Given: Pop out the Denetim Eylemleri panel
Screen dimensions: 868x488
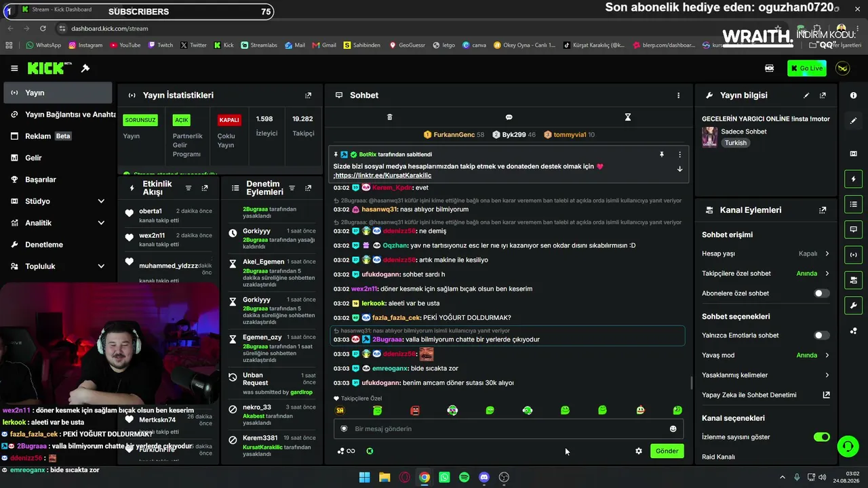Looking at the screenshot, I should [309, 188].
